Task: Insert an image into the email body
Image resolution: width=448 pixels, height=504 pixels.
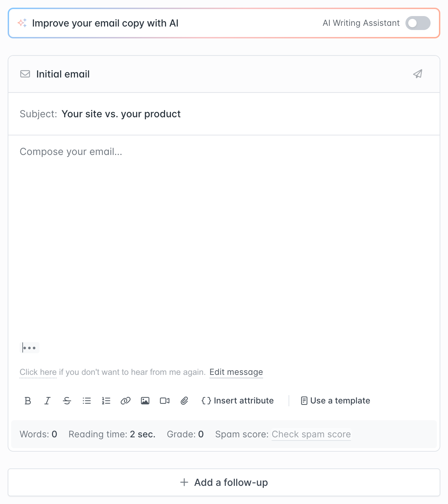Action: pyautogui.click(x=145, y=401)
